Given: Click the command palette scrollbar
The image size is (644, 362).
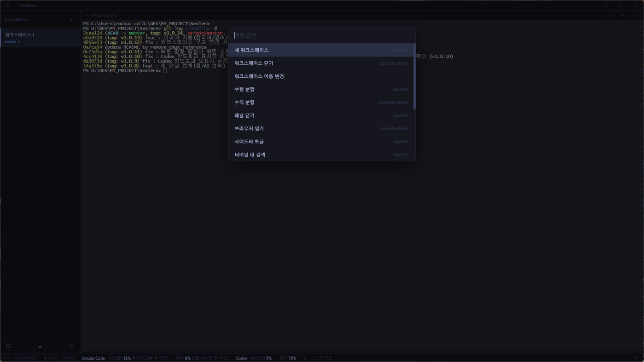Looking at the screenshot, I should point(414,76).
